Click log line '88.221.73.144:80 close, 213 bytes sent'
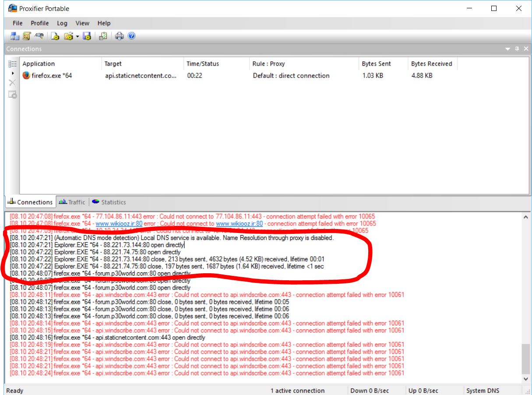 [x=167, y=259]
